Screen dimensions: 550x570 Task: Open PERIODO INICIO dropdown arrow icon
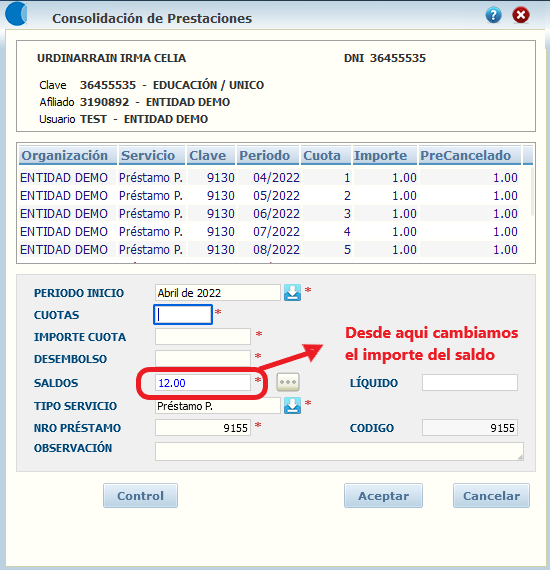coord(292,293)
